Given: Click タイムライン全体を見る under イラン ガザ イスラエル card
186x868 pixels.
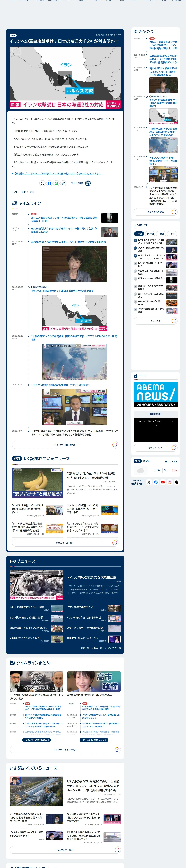Looking at the screenshot, I should tap(37, 740).
